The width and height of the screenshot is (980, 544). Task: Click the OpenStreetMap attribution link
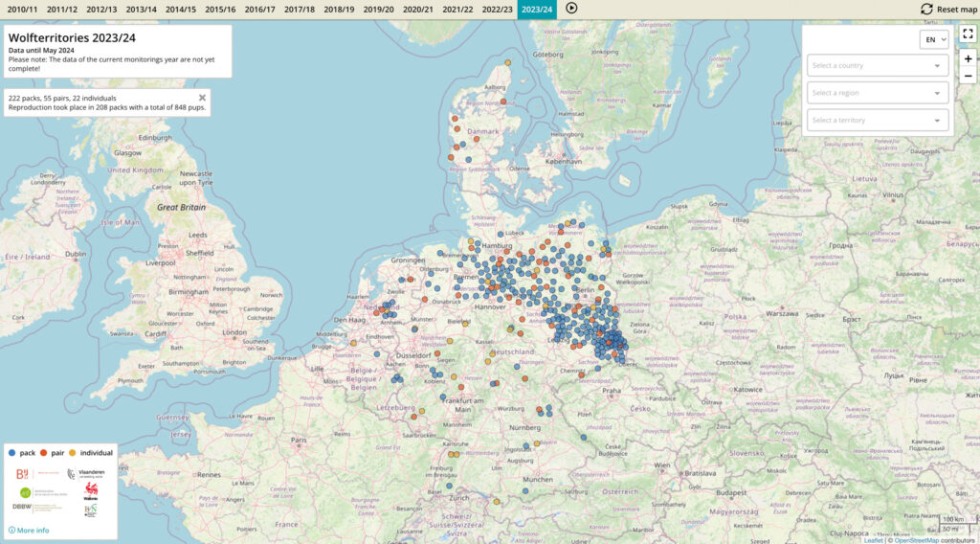[916, 540]
